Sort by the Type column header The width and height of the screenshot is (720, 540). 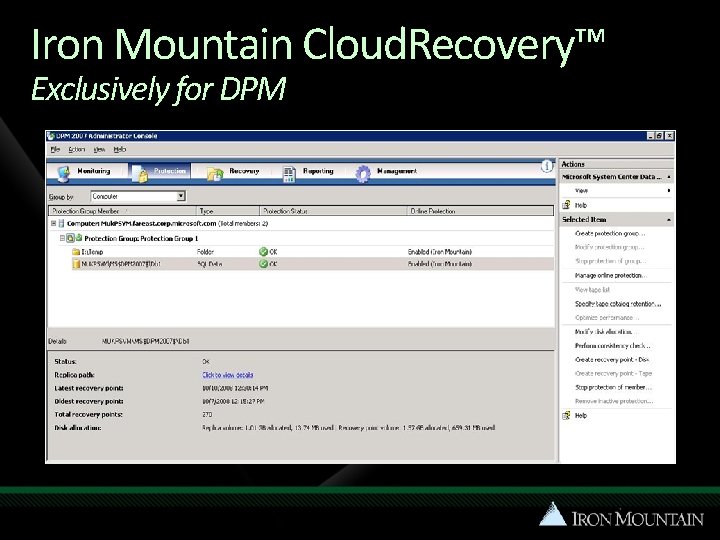[228, 211]
